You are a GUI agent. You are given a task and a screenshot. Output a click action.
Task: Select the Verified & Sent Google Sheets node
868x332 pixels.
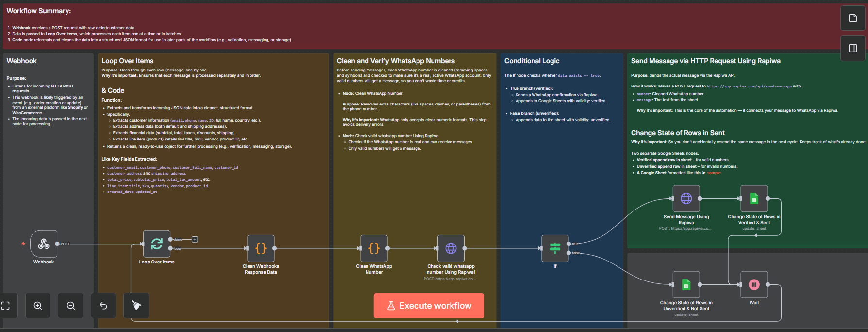754,198
